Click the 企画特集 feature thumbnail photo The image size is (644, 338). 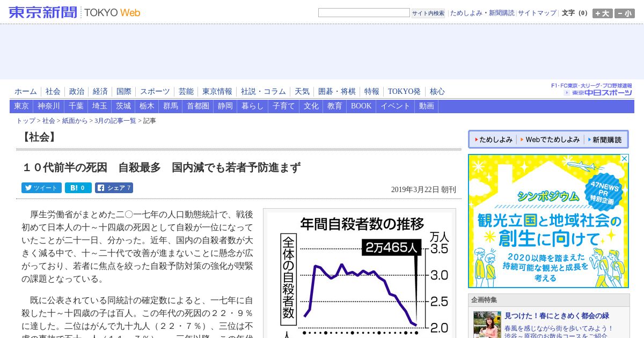point(487,325)
